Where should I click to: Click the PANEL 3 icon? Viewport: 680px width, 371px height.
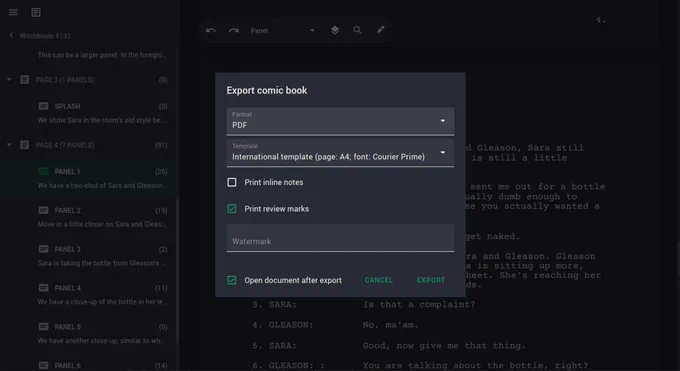click(x=43, y=249)
